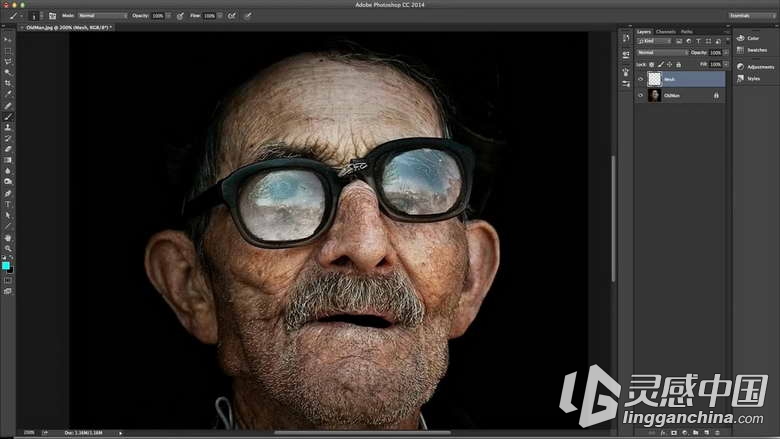Screen dimensions: 780x439
Task: Select the Quick Selection tool
Action: (7, 73)
